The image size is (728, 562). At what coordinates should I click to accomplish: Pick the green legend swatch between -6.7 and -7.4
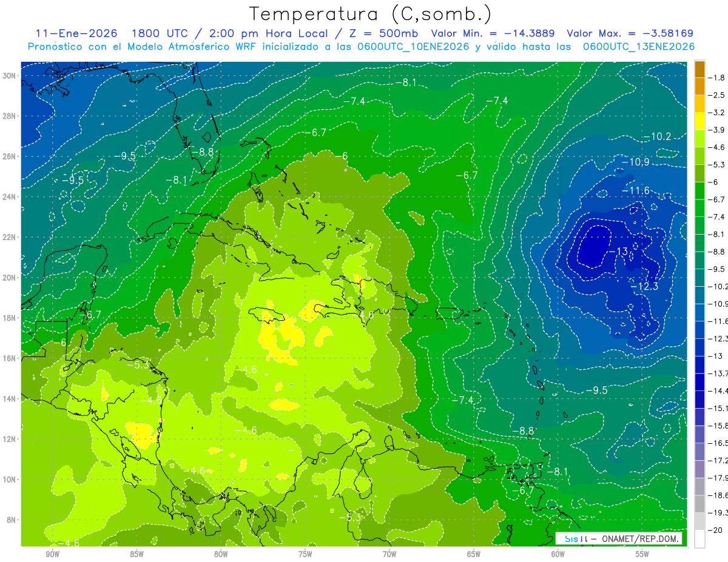699,208
